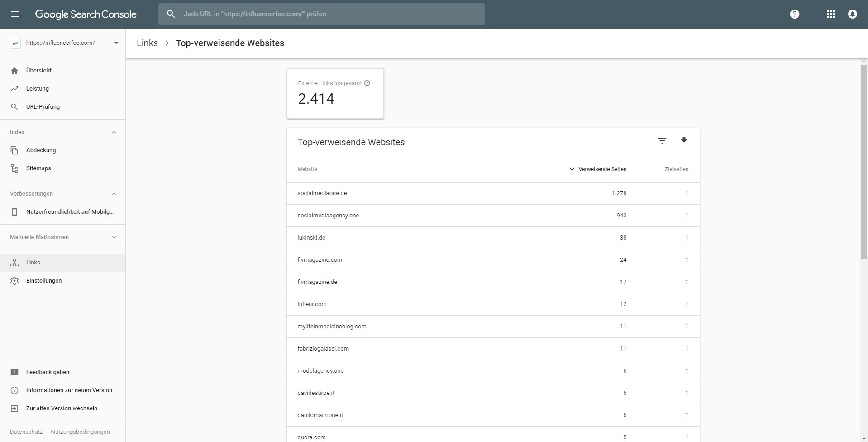Click the 1.278 referring pages value
The height and width of the screenshot is (442, 868).
(x=619, y=193)
